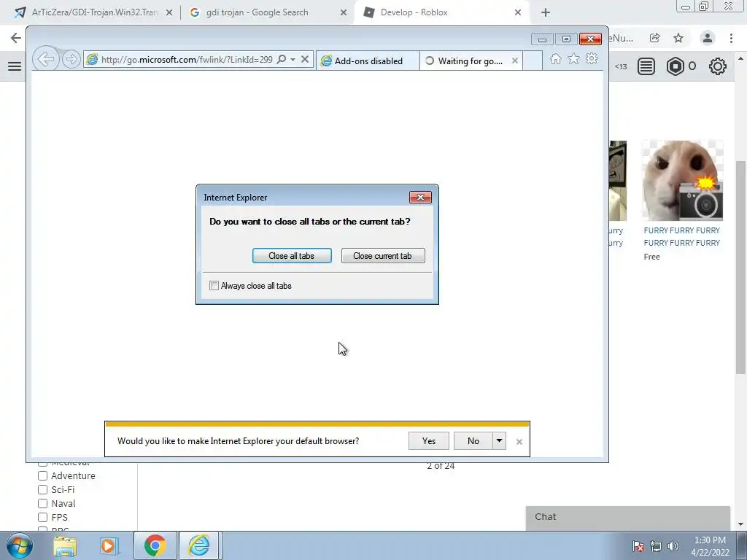Click the Roblox Robux hexagon icon
This screenshot has height=560, width=747.
pyautogui.click(x=675, y=66)
